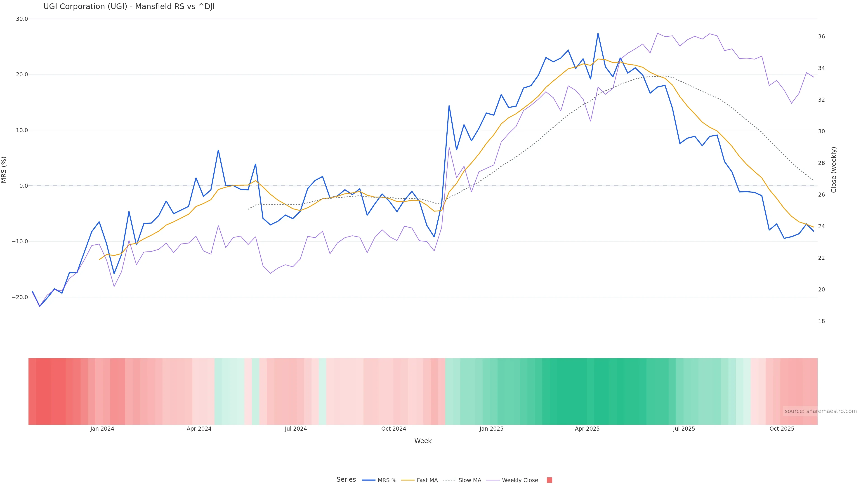The width and height of the screenshot is (868, 488).
Task: Click the red square legend swatch
Action: [549, 480]
